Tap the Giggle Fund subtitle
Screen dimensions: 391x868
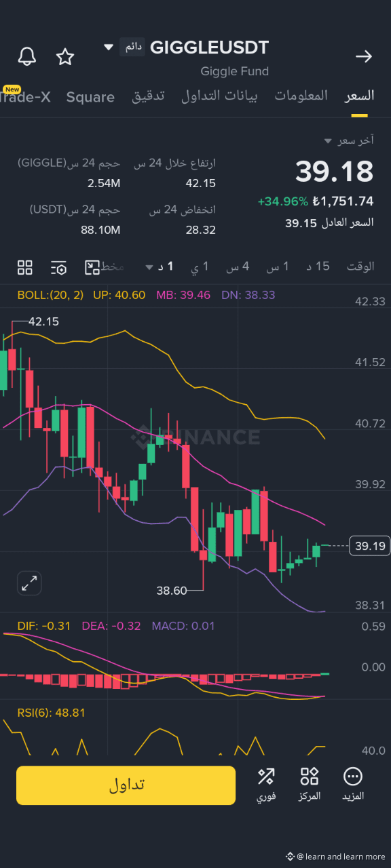[x=234, y=71]
